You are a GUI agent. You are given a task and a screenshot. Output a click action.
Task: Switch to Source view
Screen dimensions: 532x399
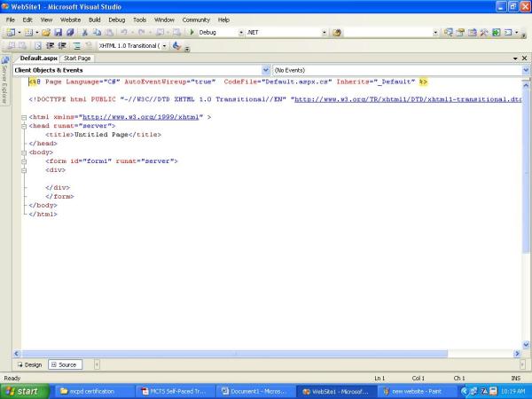click(65, 364)
